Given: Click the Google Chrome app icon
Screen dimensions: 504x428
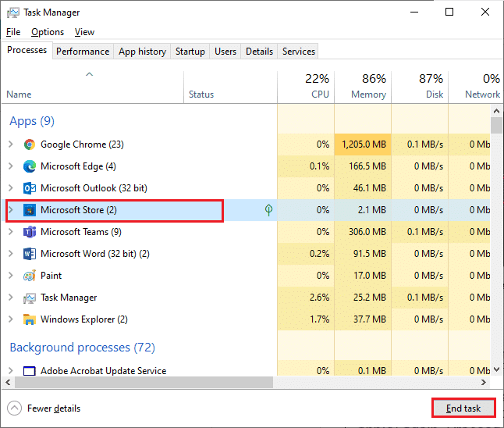Looking at the screenshot, I should (29, 144).
